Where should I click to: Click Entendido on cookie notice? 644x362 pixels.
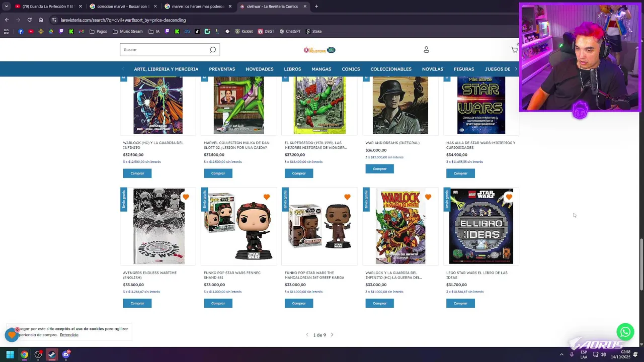pos(69,335)
